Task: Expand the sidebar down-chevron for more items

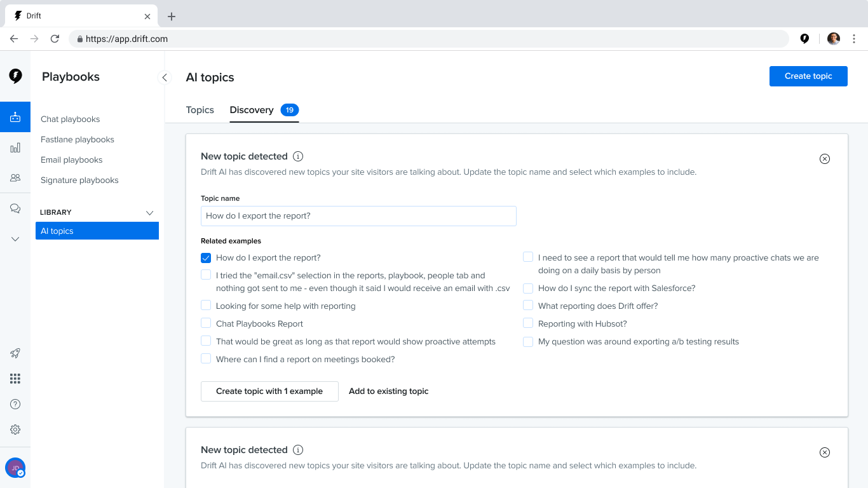Action: (x=15, y=239)
